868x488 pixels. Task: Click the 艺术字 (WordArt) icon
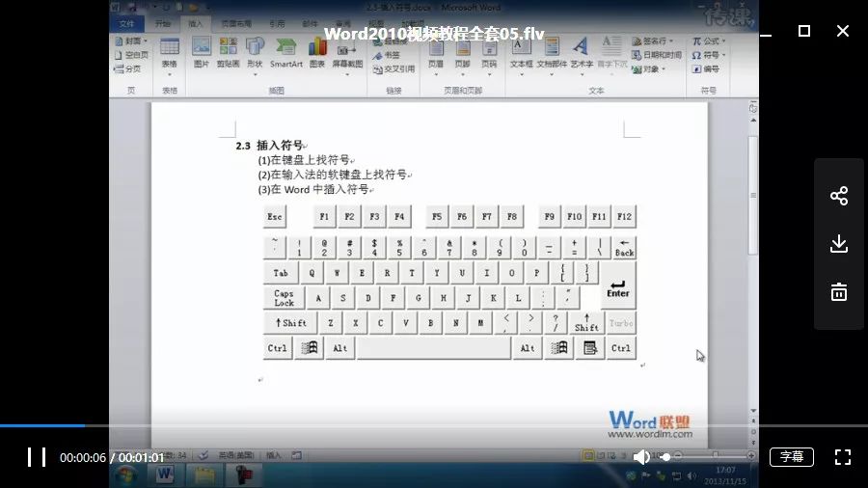click(x=582, y=55)
